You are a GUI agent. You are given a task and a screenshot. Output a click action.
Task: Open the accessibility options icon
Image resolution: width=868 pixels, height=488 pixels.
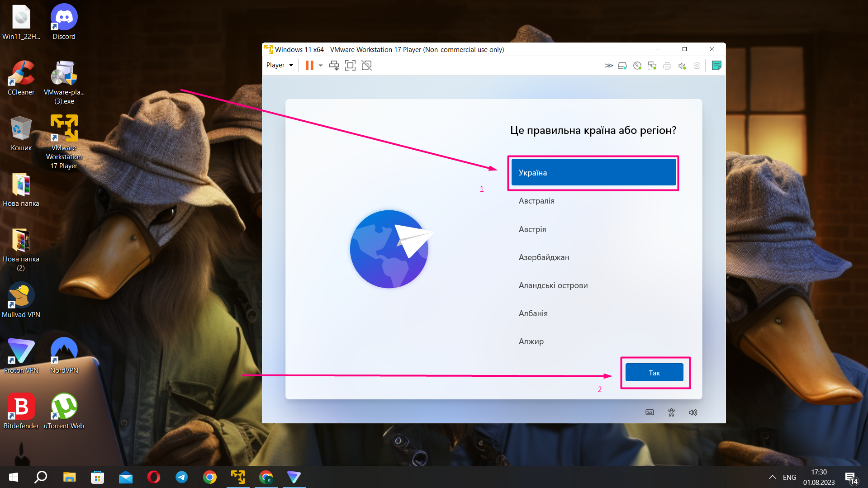pyautogui.click(x=671, y=412)
